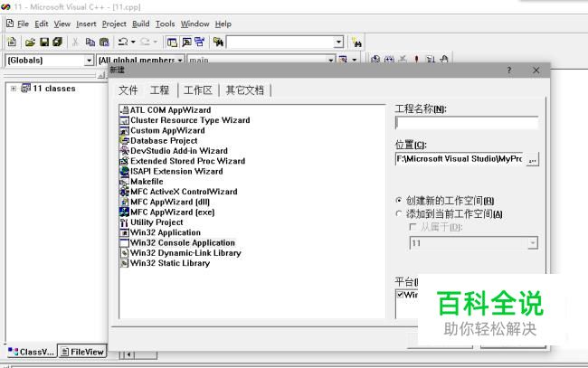Click the Go debug icon
This screenshot has width=588, height=368.
tap(431, 59)
